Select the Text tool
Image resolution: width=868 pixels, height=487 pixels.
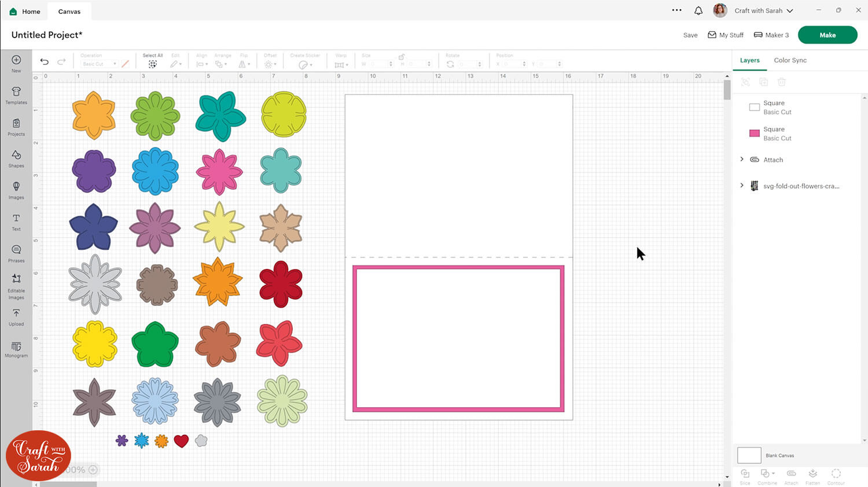click(16, 222)
